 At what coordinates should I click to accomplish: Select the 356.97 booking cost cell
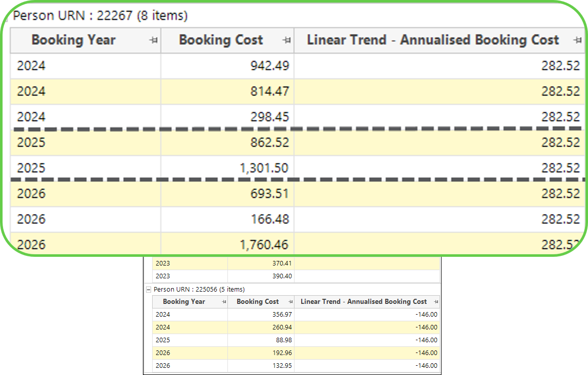click(261, 315)
